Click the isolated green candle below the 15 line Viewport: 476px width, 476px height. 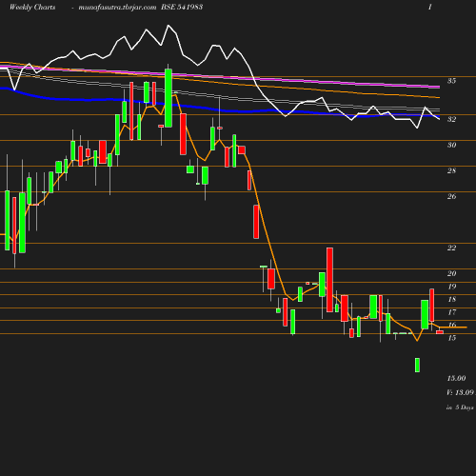[x=417, y=365]
